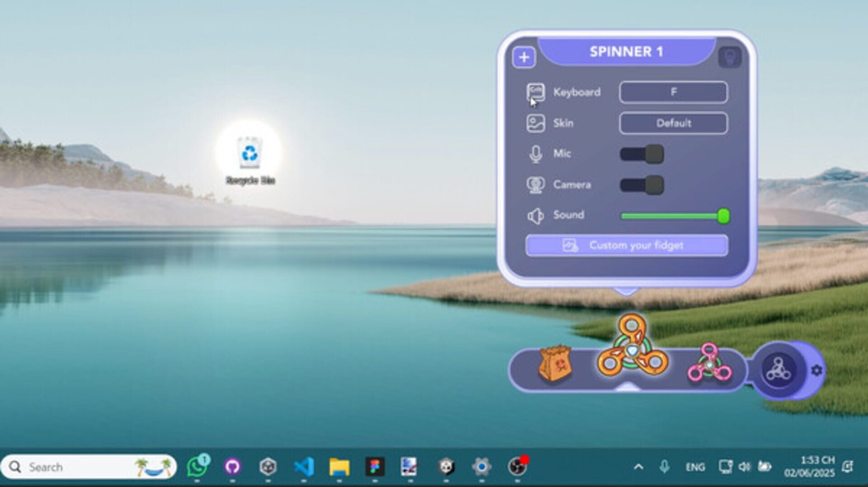868x487 pixels.
Task: Open the Keyboard binding selector showing F
Action: pyautogui.click(x=673, y=92)
